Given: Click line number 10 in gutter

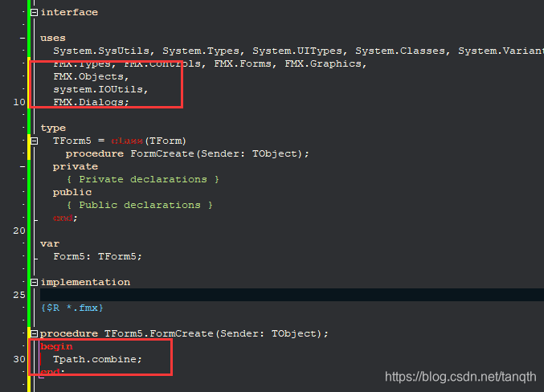Looking at the screenshot, I should 19,102.
